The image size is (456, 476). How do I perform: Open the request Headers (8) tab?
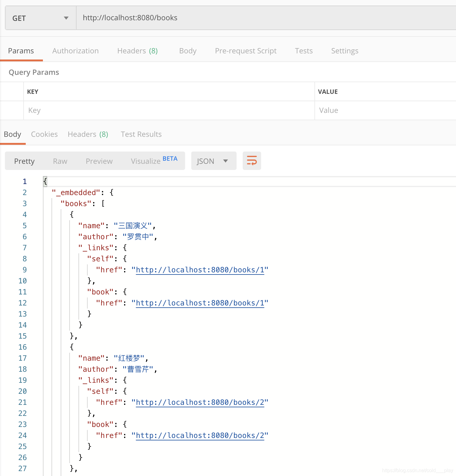coord(137,51)
